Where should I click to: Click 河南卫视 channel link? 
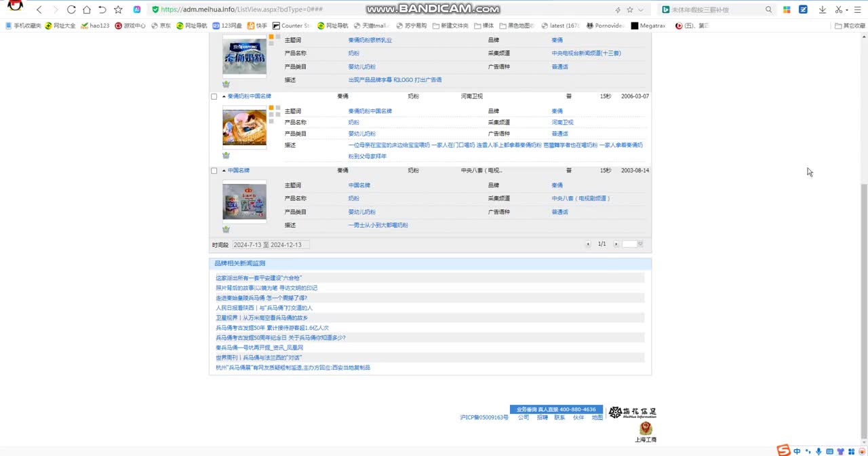pos(562,122)
